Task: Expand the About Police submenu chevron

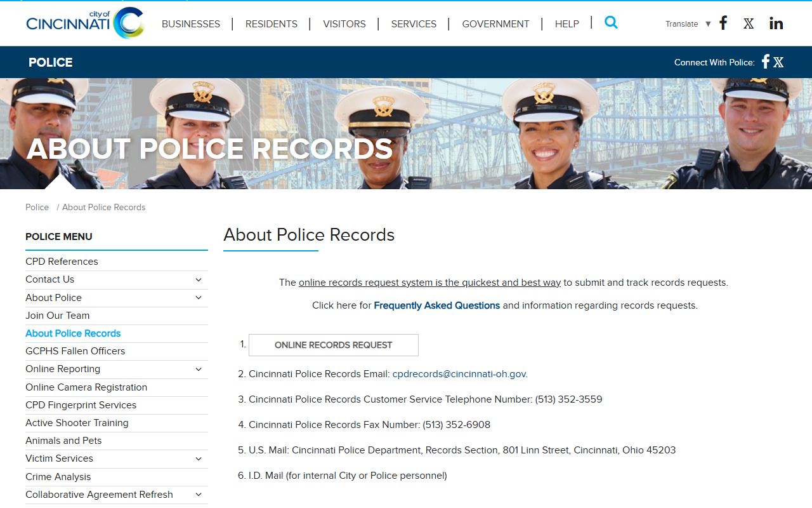Action: pyautogui.click(x=199, y=298)
